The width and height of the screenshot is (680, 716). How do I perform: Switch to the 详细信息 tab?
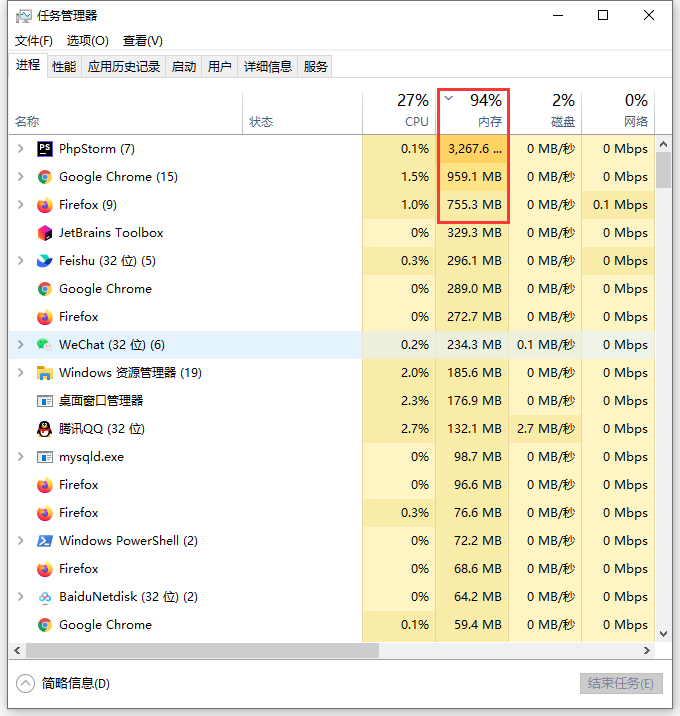click(x=268, y=67)
